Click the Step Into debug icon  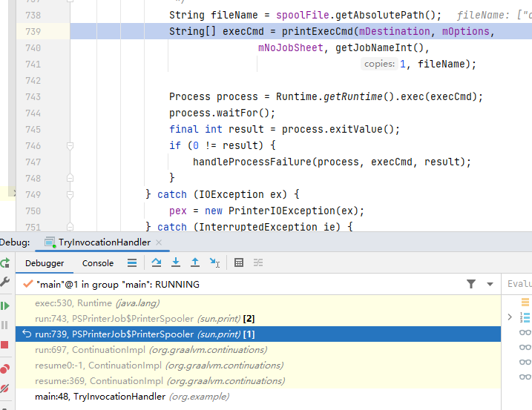(176, 262)
